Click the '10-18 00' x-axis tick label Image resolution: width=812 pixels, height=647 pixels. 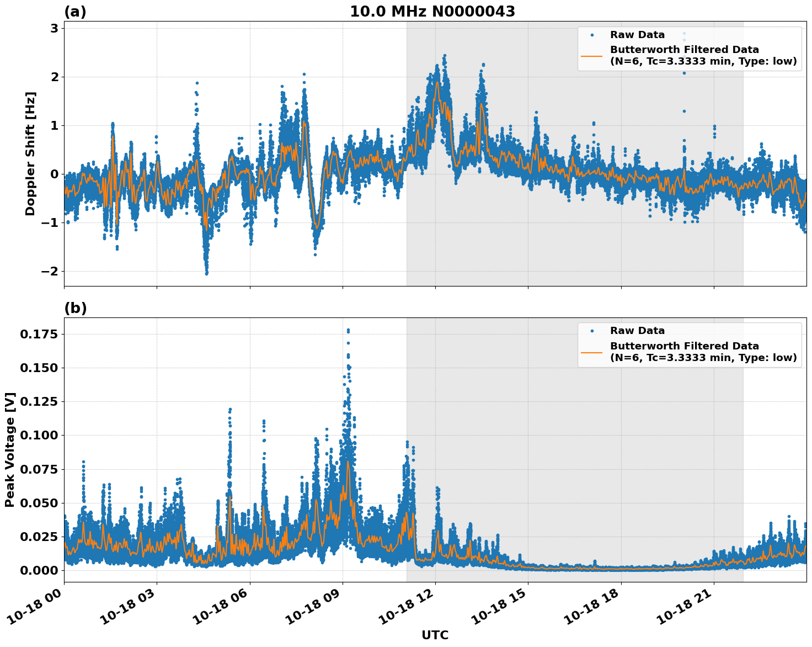click(x=34, y=611)
